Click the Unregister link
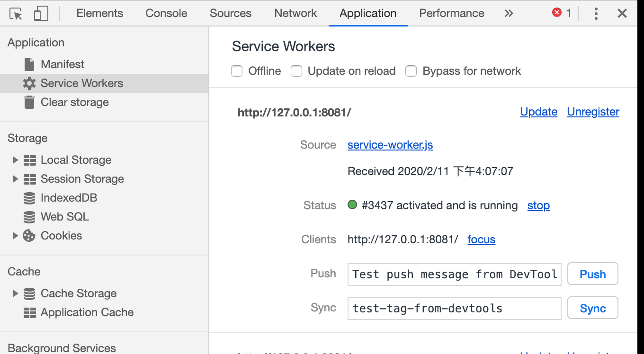644x354 pixels. click(593, 112)
